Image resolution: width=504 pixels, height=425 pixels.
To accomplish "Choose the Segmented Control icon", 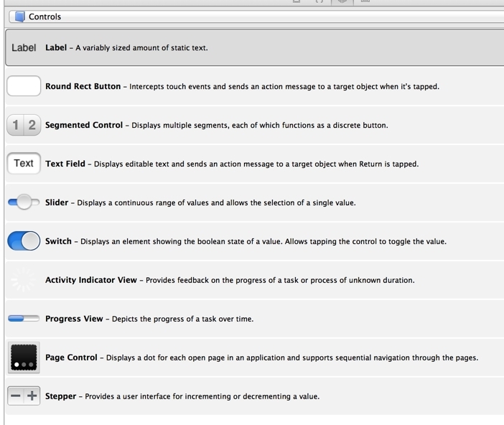I will (24, 125).
